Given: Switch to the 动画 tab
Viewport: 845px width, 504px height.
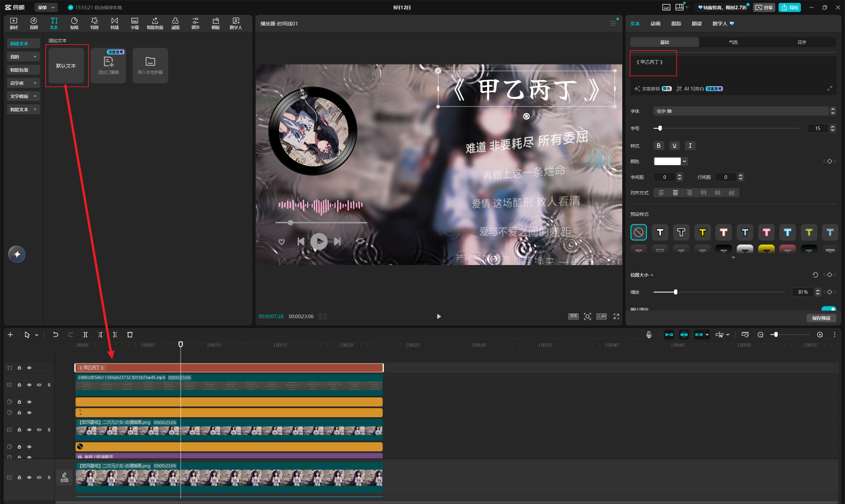Looking at the screenshot, I should [655, 23].
